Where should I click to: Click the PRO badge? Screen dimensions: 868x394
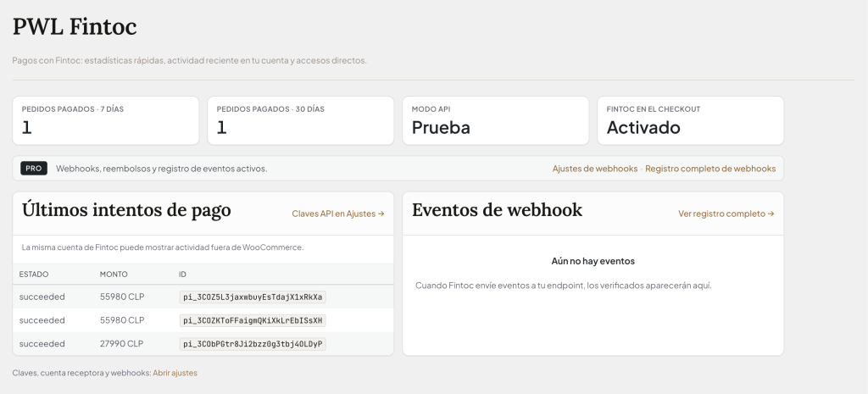click(34, 169)
